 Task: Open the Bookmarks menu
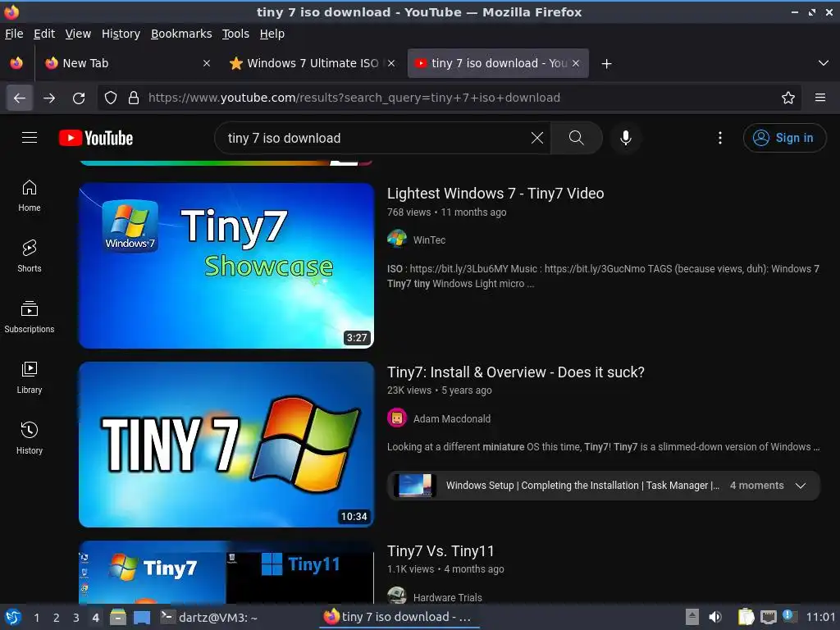coord(181,34)
